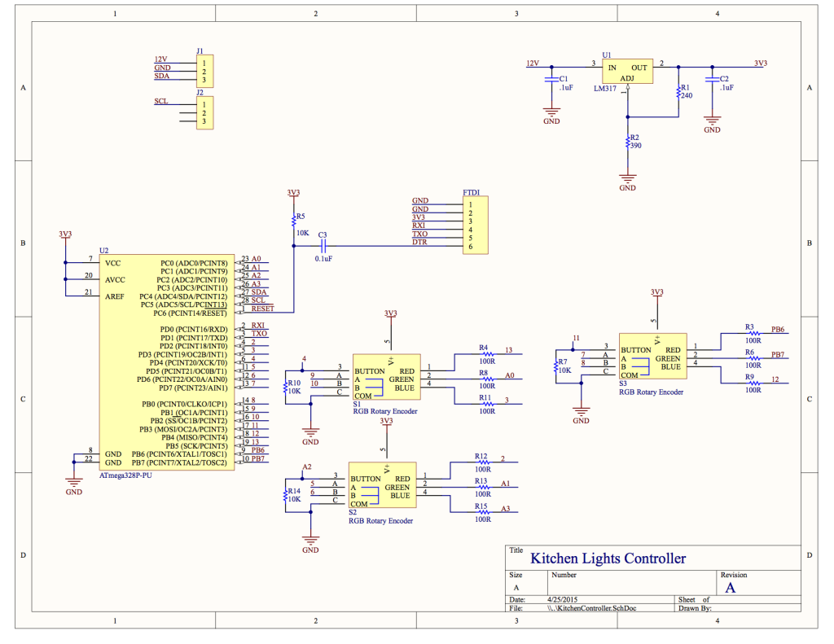Click the RESET net label on U2

coord(263,309)
